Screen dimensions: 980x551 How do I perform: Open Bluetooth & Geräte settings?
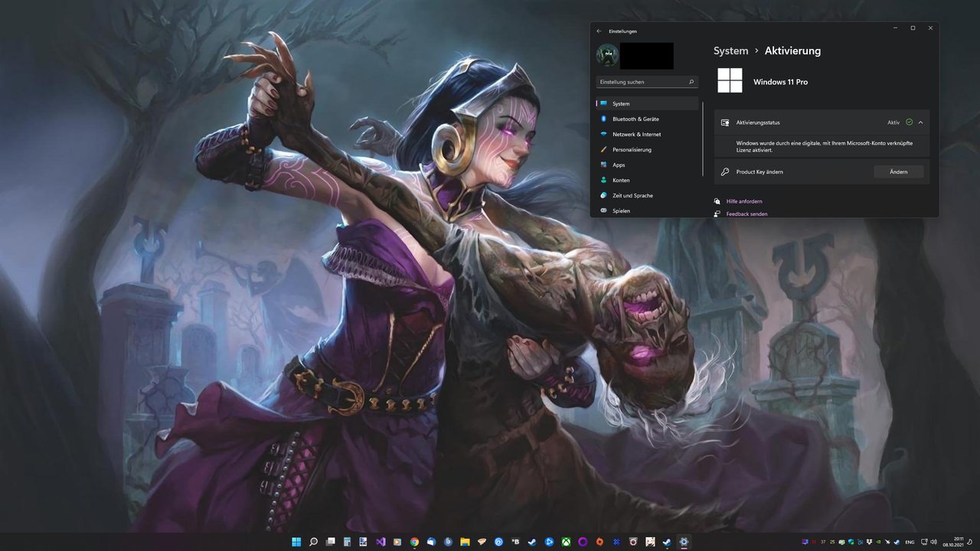pos(647,119)
